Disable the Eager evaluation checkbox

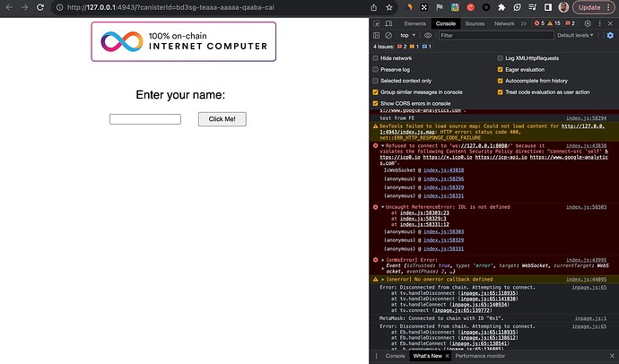[501, 70]
